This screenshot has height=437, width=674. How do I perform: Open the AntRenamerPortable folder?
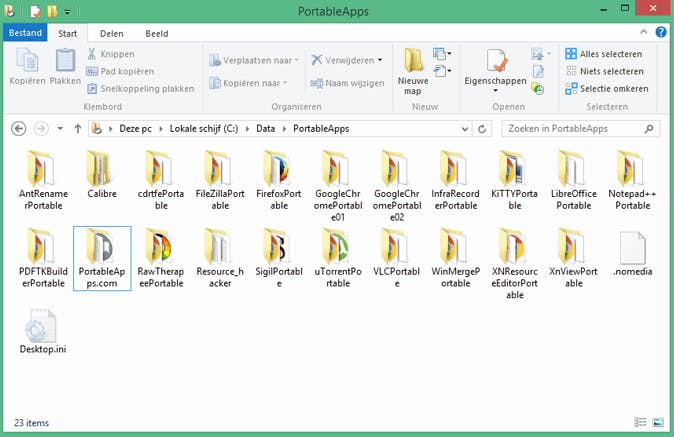(x=43, y=180)
